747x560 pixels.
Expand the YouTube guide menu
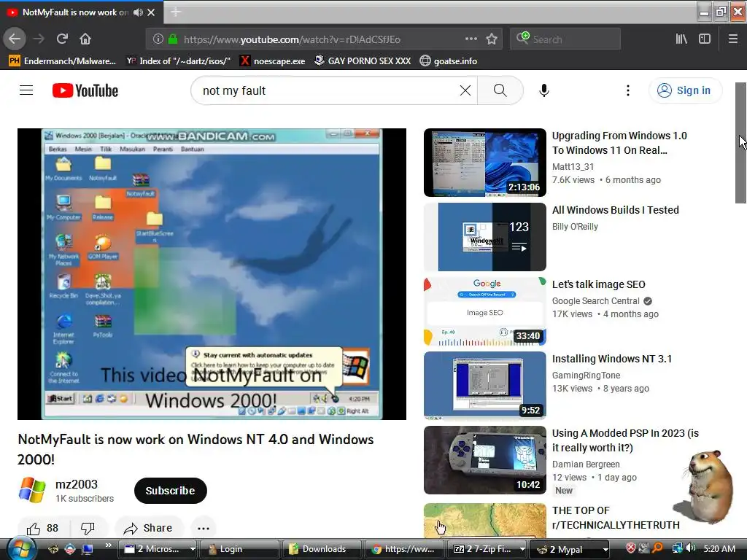(26, 90)
